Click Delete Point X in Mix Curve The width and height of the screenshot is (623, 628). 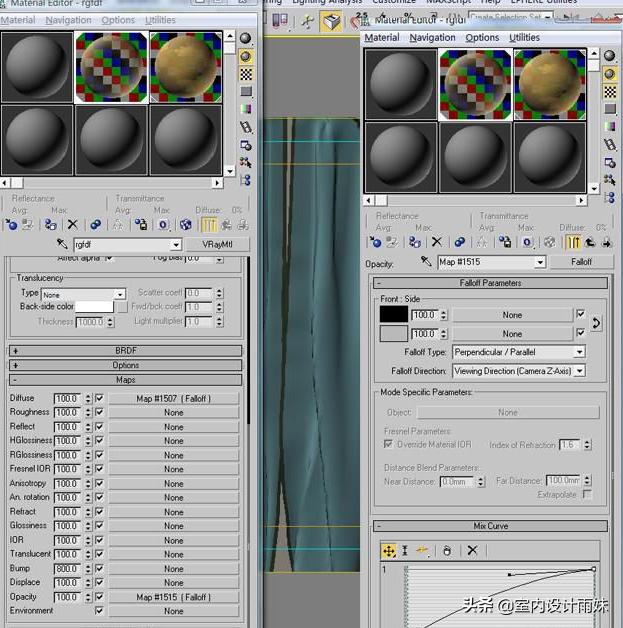coord(472,550)
